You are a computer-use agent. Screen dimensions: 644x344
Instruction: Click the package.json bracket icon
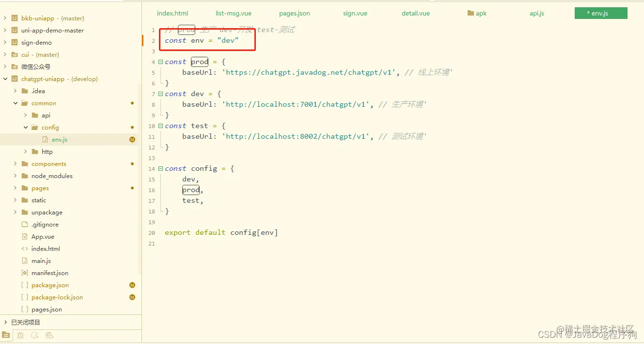(25, 285)
